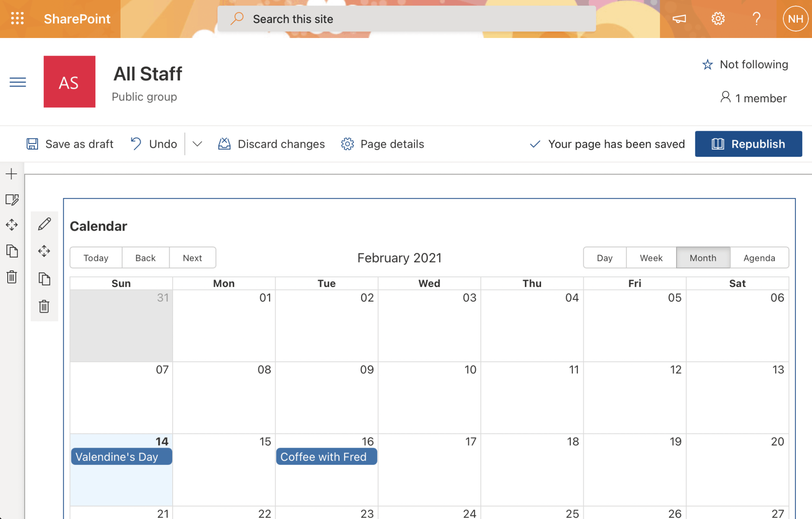Click the Search this site field
The height and width of the screenshot is (519, 812).
click(x=406, y=19)
